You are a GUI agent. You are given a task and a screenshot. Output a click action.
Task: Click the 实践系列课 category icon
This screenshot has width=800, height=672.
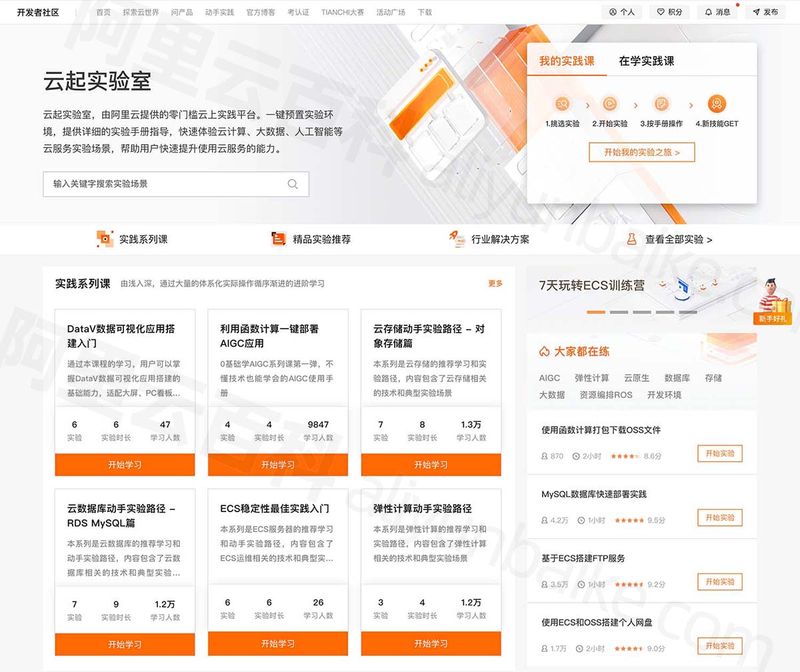(105, 239)
